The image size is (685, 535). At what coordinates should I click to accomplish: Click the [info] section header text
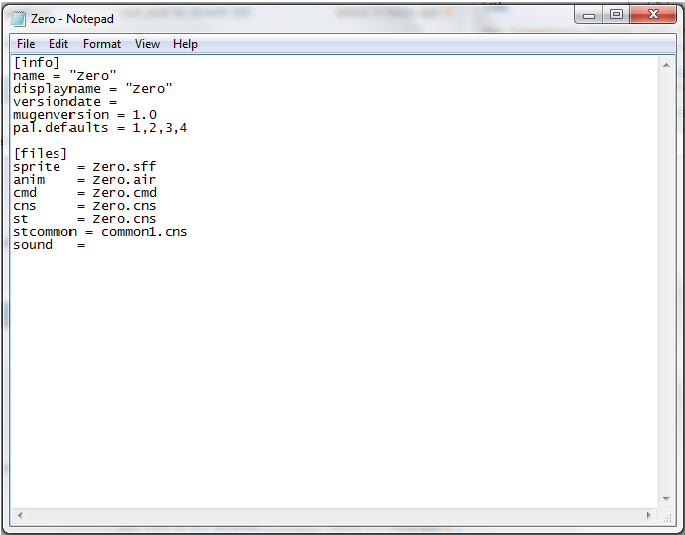coord(36,63)
